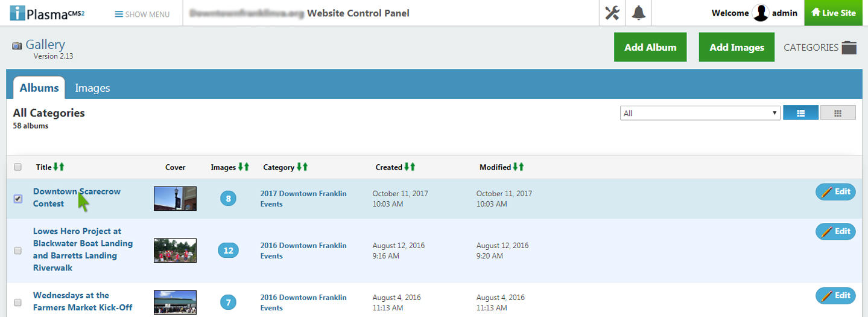Click the Add Album button
The height and width of the screenshot is (317, 868).
pos(650,47)
